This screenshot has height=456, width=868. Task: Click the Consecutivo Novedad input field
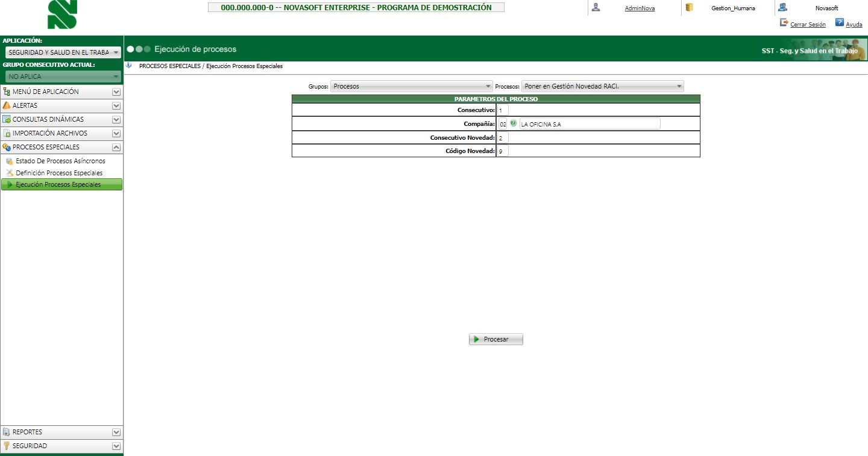pyautogui.click(x=504, y=137)
